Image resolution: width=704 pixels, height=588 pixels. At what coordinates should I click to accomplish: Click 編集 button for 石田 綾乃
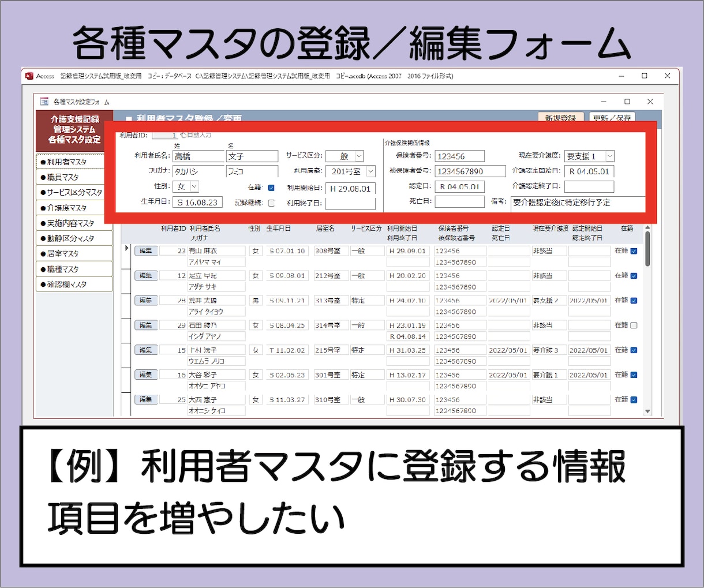coord(146,325)
